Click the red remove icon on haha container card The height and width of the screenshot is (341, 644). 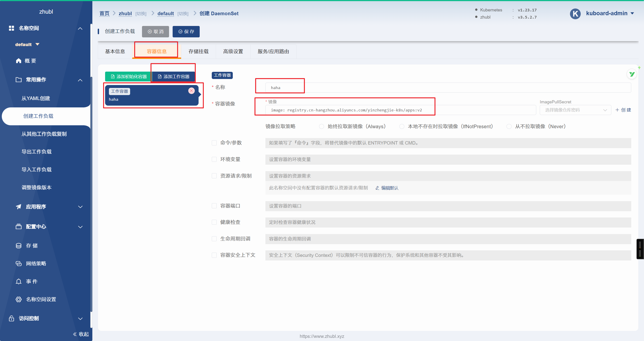click(x=191, y=91)
